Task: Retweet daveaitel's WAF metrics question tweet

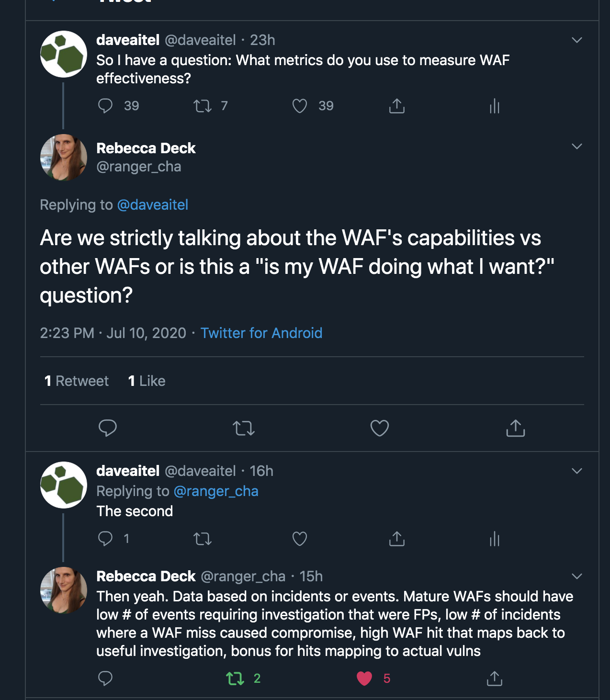Action: (x=203, y=106)
